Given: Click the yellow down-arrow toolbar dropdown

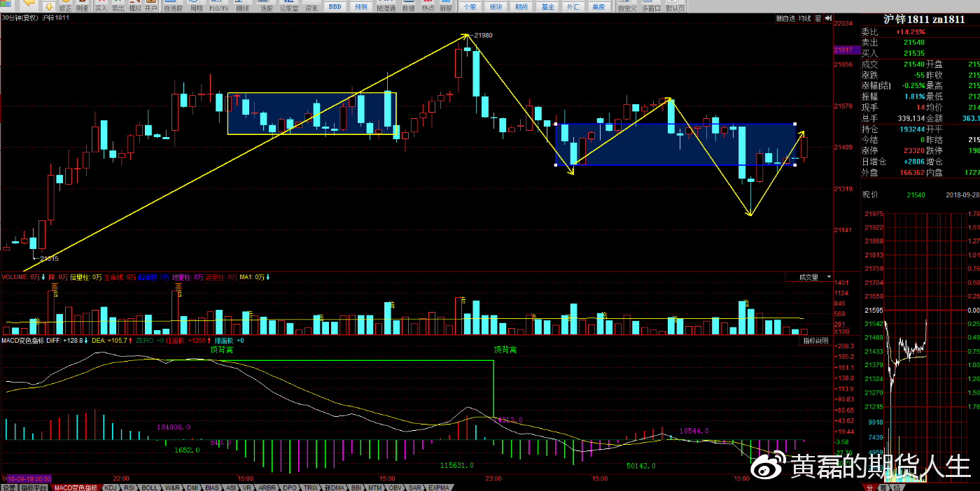Looking at the screenshot, I should [49, 6].
